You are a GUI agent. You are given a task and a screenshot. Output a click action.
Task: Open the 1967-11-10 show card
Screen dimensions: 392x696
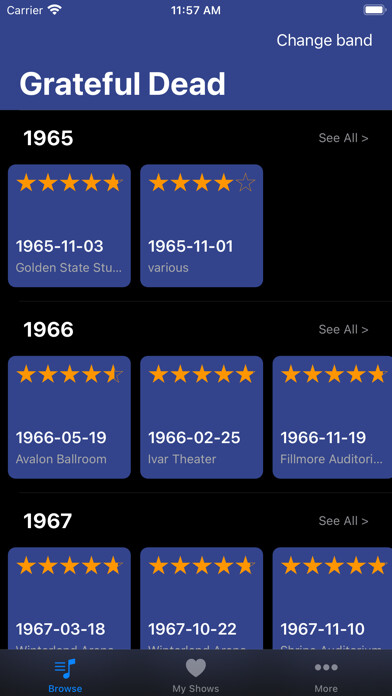pos(332,598)
